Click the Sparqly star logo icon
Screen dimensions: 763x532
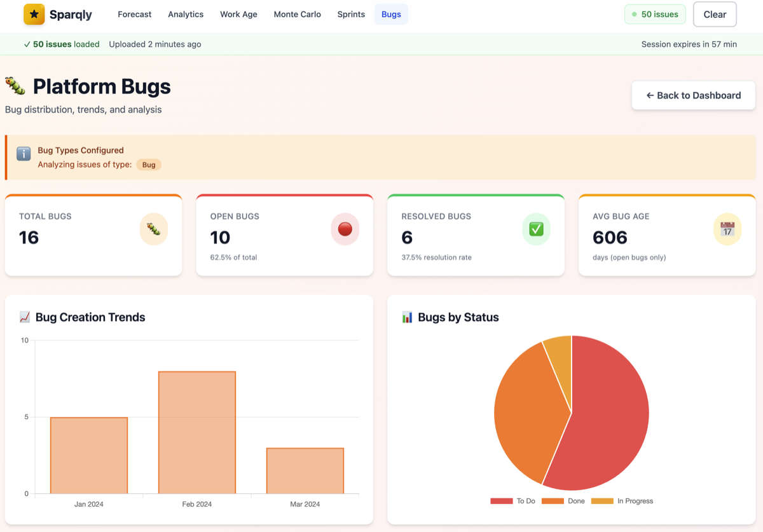[34, 14]
